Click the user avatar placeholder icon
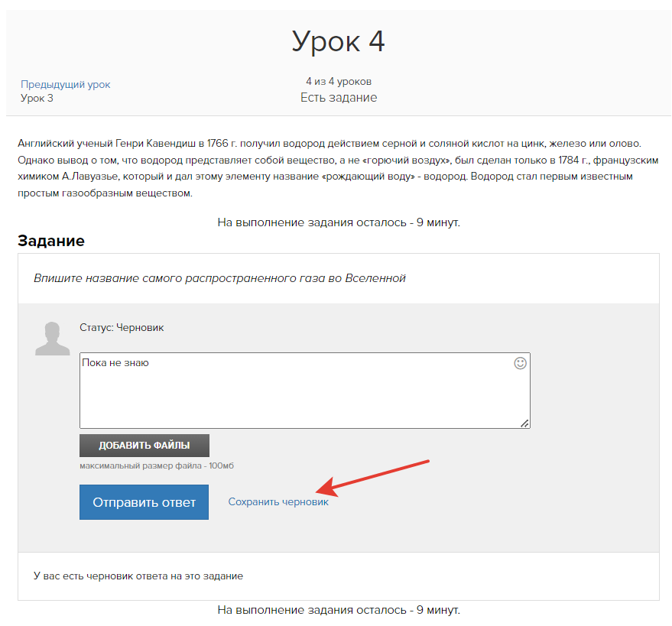Viewport: 672px width, 626px height. [52, 339]
